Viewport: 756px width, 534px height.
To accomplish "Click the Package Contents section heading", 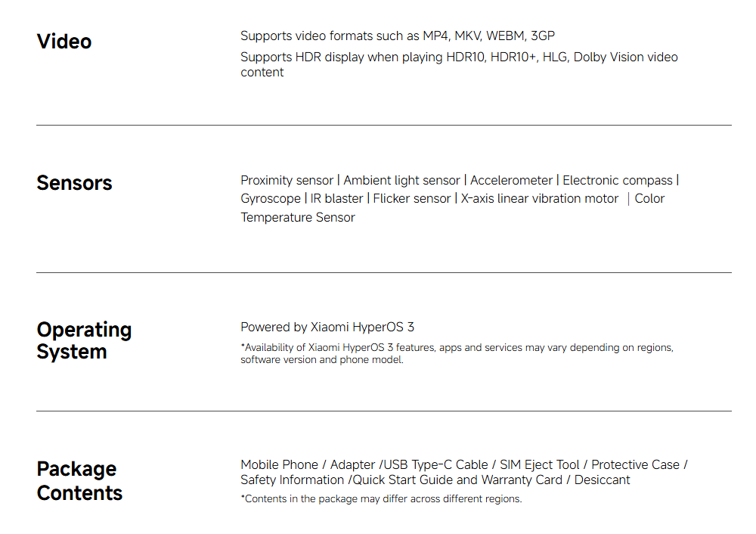I will click(x=79, y=480).
